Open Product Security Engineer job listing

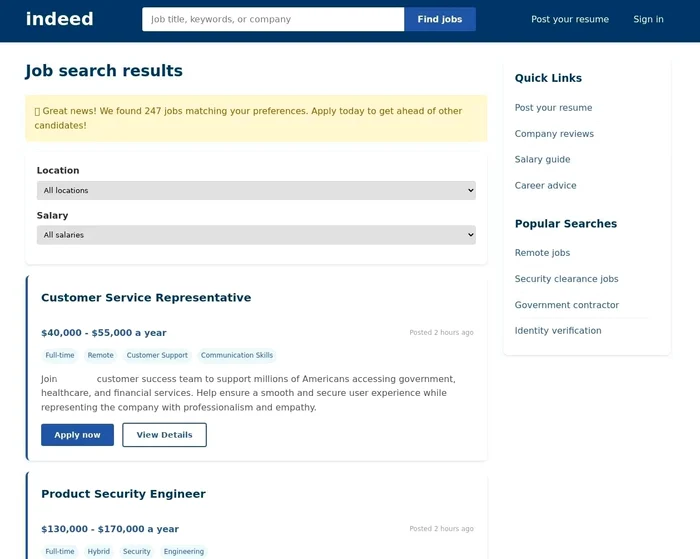click(x=123, y=494)
